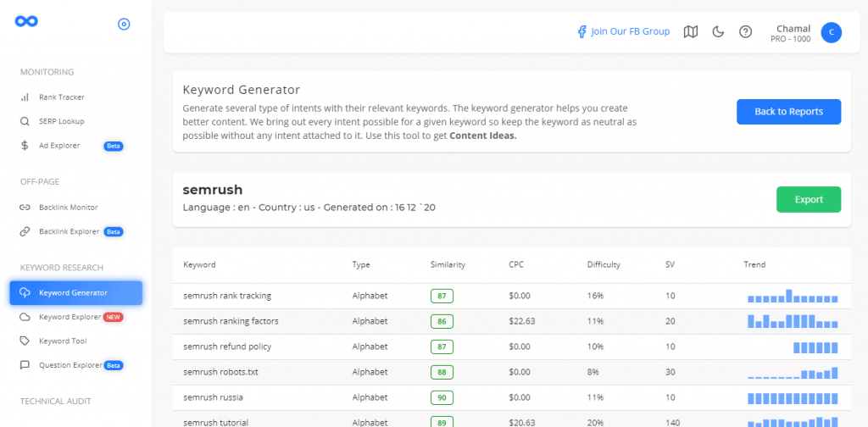Image resolution: width=868 pixels, height=427 pixels.
Task: Click the infinity logo icon
Action: (x=26, y=21)
